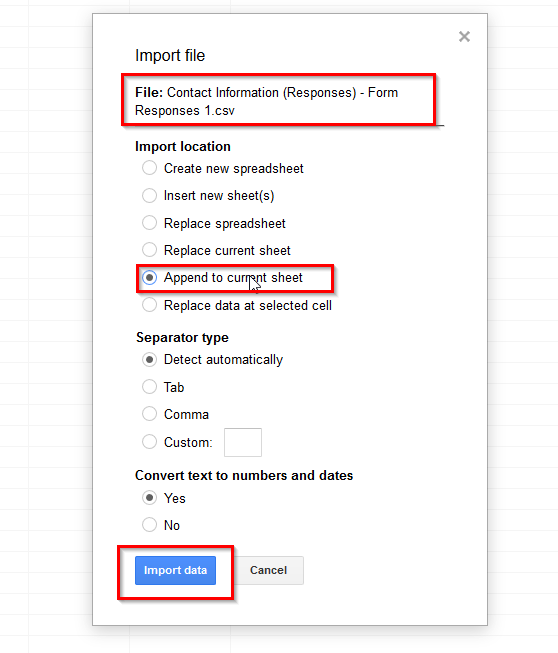Click the Import file dialog title
The height and width of the screenshot is (653, 558).
coord(170,55)
